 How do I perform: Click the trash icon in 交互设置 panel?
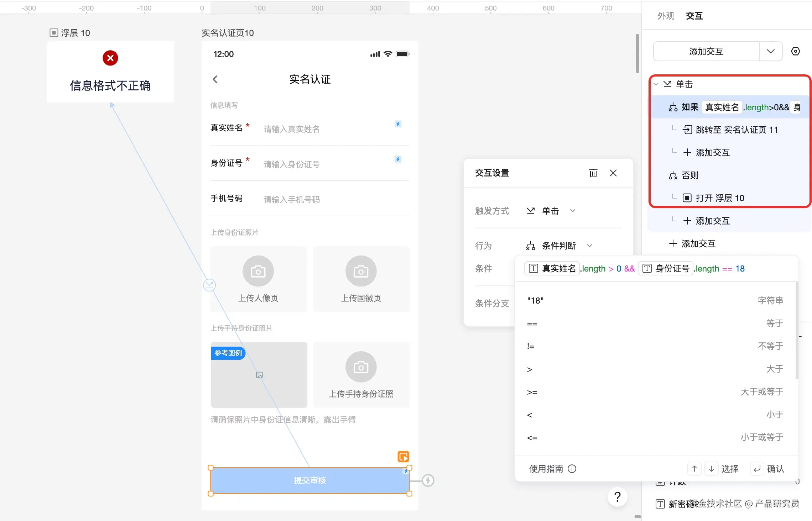[x=593, y=173]
